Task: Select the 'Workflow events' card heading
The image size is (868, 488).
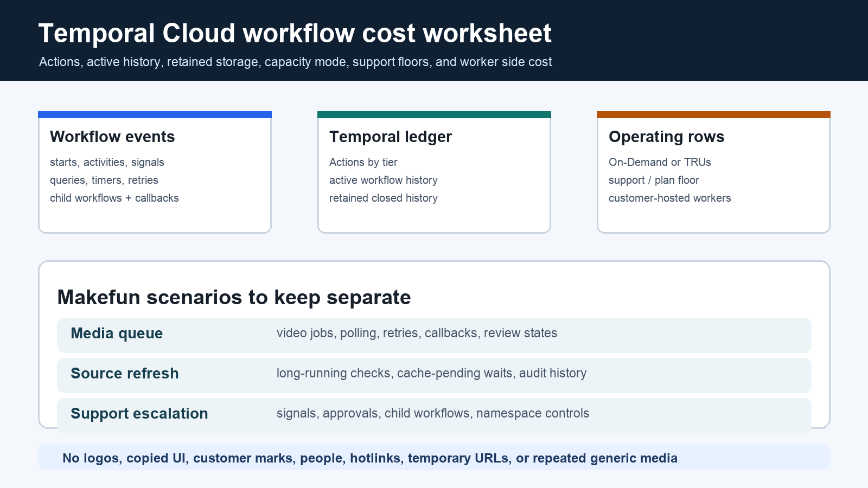Action: 112,137
